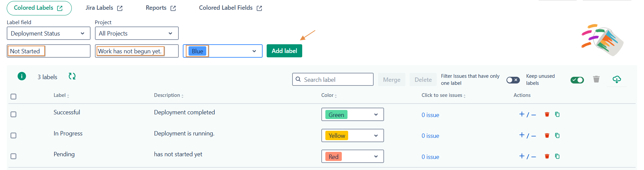Check the Pending label checkbox
This screenshot has height=170, width=644.
pos(13,156)
